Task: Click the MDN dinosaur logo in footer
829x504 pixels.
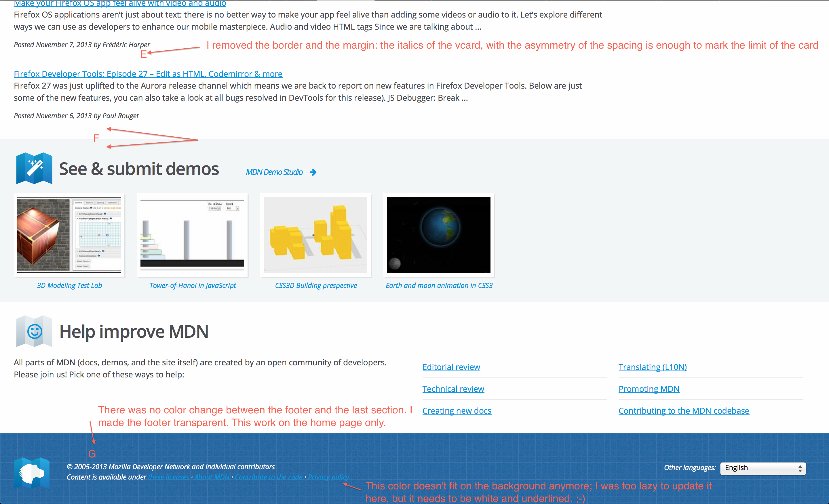Action: [32, 473]
